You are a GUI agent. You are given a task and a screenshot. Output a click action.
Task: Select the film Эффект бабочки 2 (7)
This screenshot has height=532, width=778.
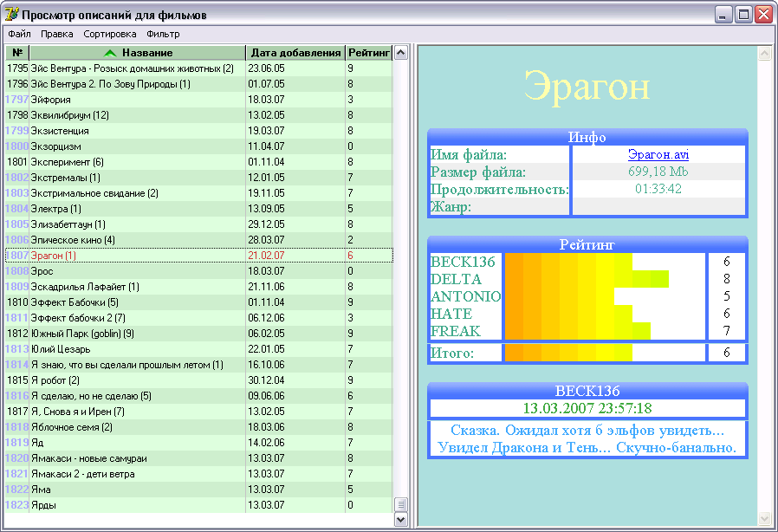pyautogui.click(x=199, y=318)
